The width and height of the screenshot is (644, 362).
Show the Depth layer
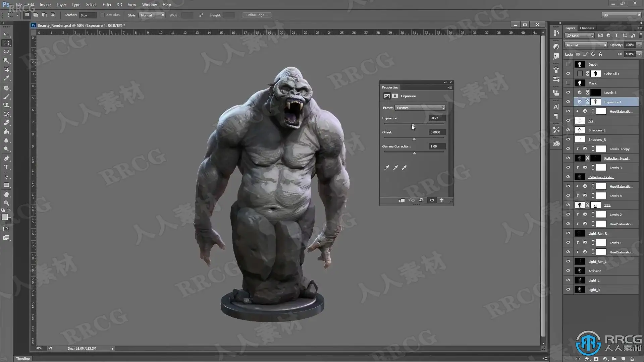pyautogui.click(x=568, y=64)
